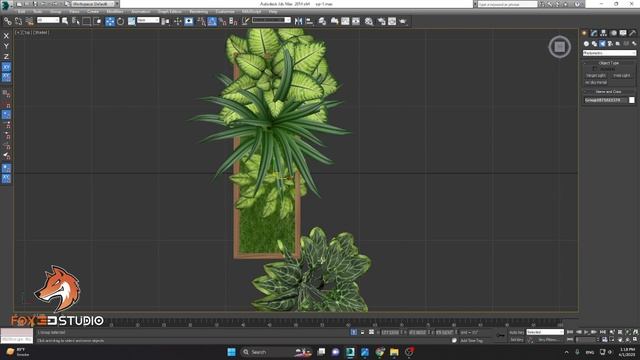This screenshot has width=640, height=360.
Task: Open the Shaded viewport label menu
Action: pos(40,32)
